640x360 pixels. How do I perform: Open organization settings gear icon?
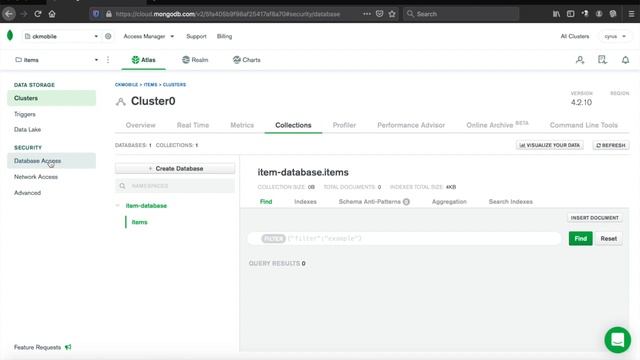[108, 36]
